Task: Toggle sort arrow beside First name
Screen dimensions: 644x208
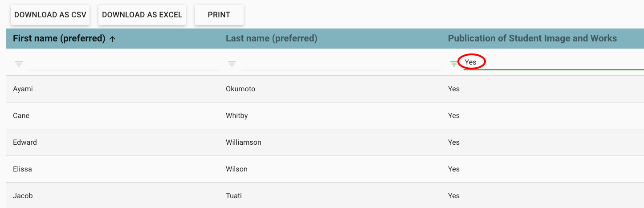Action: tap(113, 39)
